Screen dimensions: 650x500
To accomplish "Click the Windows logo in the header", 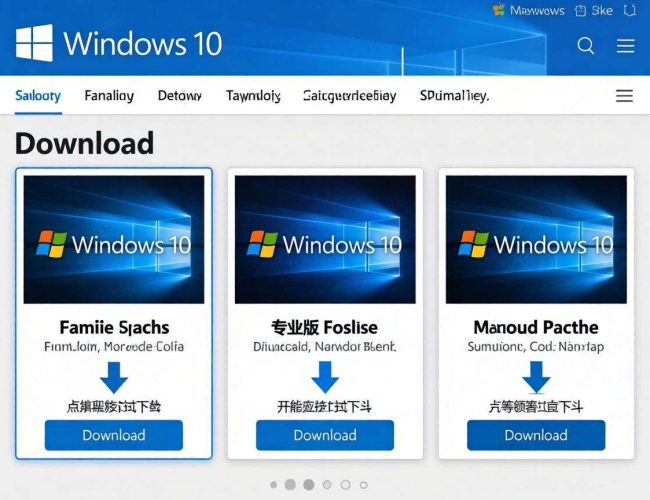I will 34,43.
